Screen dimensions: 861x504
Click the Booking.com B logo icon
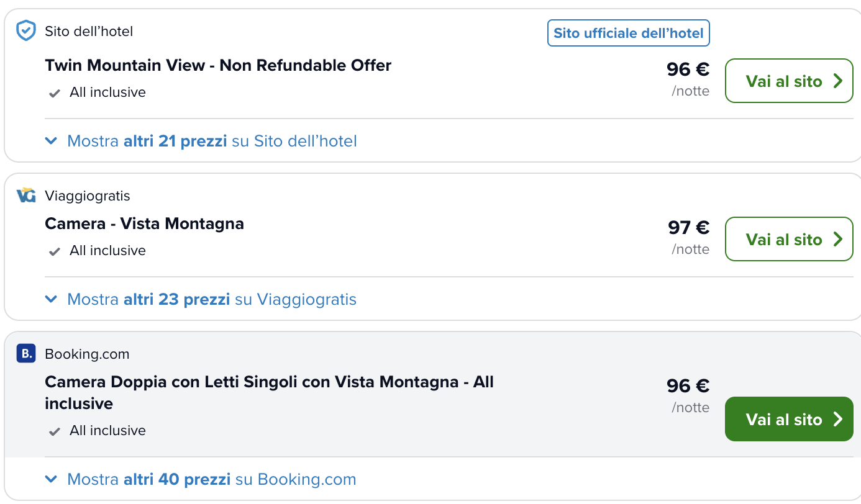coord(25,354)
